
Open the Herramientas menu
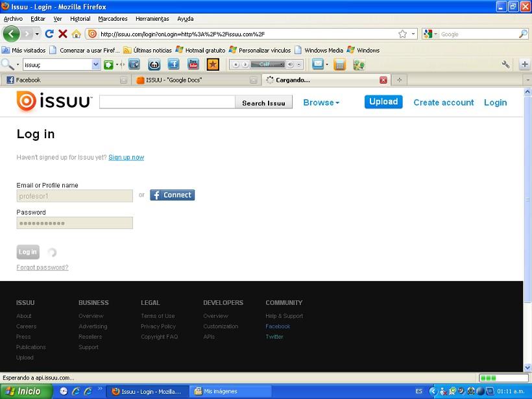152,19
